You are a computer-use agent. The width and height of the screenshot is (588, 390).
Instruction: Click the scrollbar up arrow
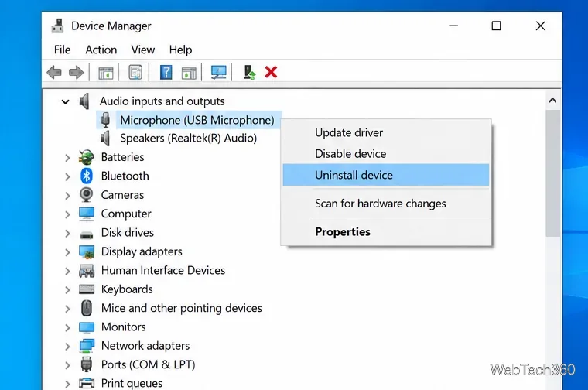tap(552, 100)
